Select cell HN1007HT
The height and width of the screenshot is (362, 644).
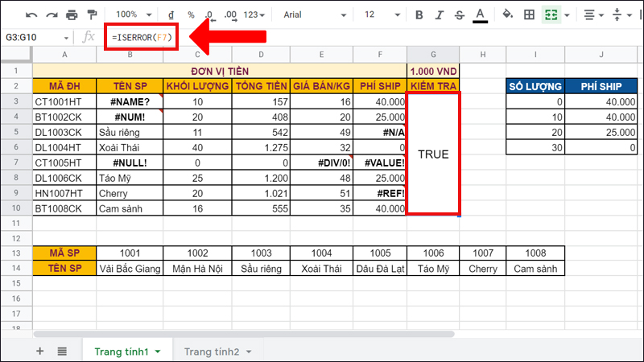[x=64, y=193]
